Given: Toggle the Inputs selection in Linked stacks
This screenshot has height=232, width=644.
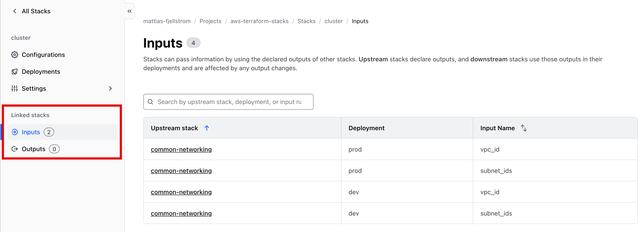Looking at the screenshot, I should pos(31,132).
